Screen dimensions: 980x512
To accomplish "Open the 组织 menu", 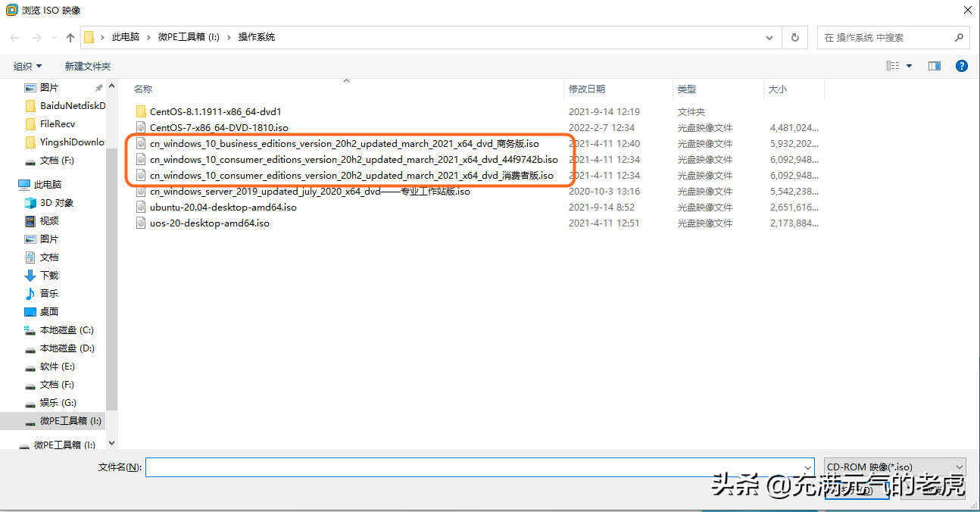I will (27, 66).
